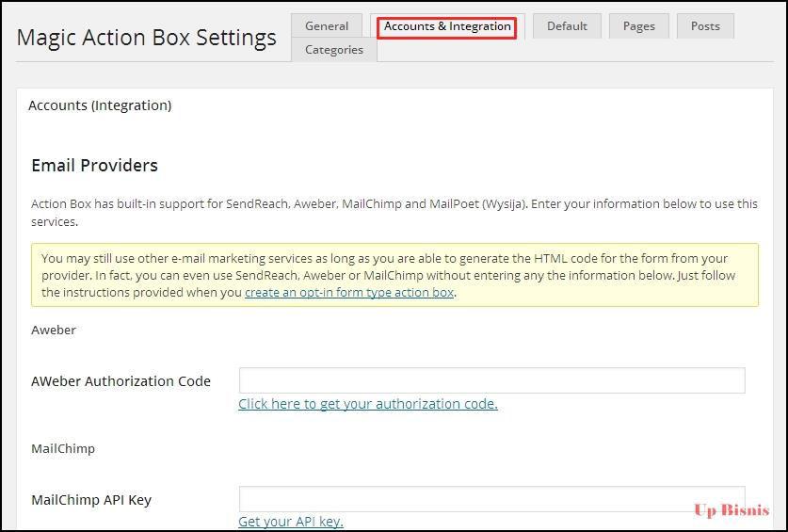Open the Pages tab

(x=638, y=25)
